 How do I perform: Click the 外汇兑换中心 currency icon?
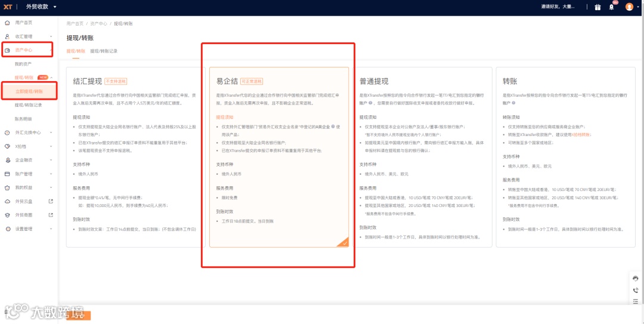pyautogui.click(x=7, y=132)
